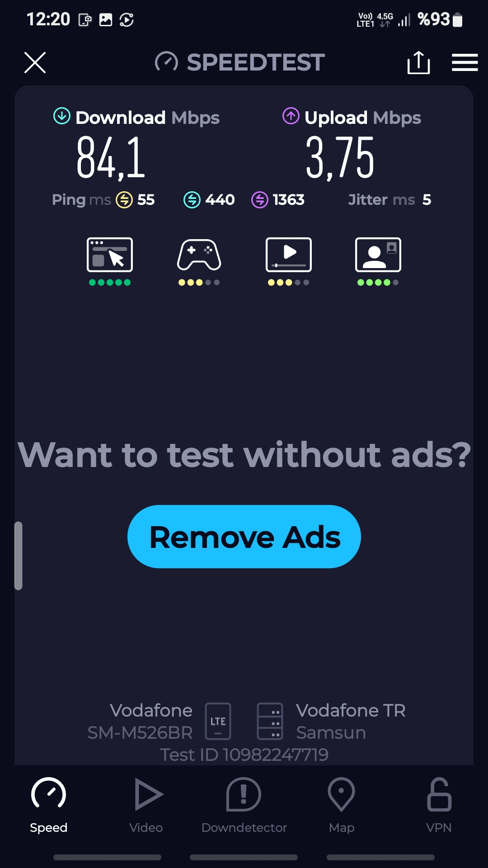Image resolution: width=488 pixels, height=868 pixels.
Task: Select the Speed tab
Action: [x=48, y=806]
